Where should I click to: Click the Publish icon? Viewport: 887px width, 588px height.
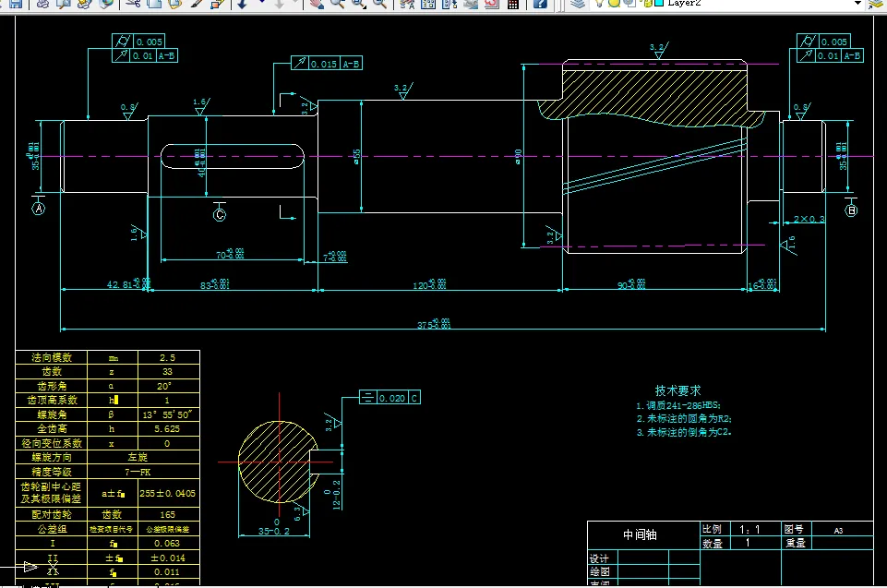[84, 4]
